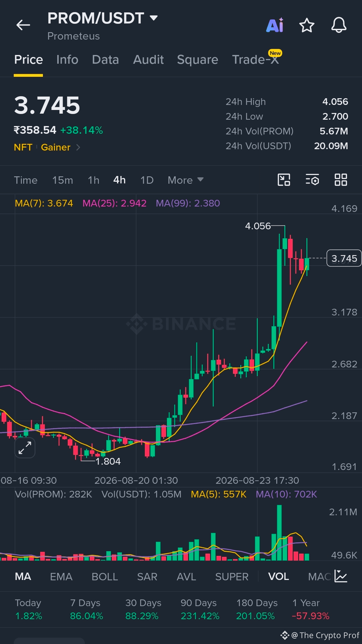Switch to the Info tab
The height and width of the screenshot is (644, 362).
(x=67, y=60)
